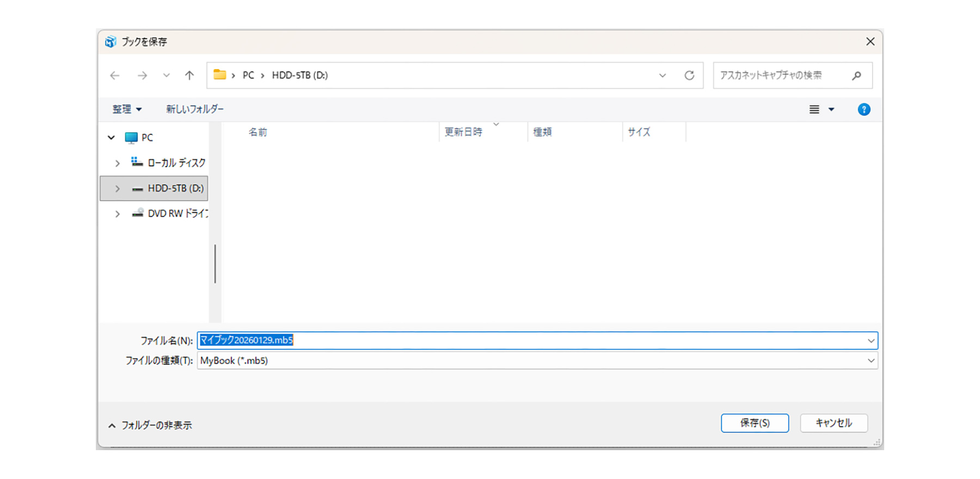Viewport: 980px width, 479px height.
Task: Open the file name history dropdown
Action: (x=871, y=341)
